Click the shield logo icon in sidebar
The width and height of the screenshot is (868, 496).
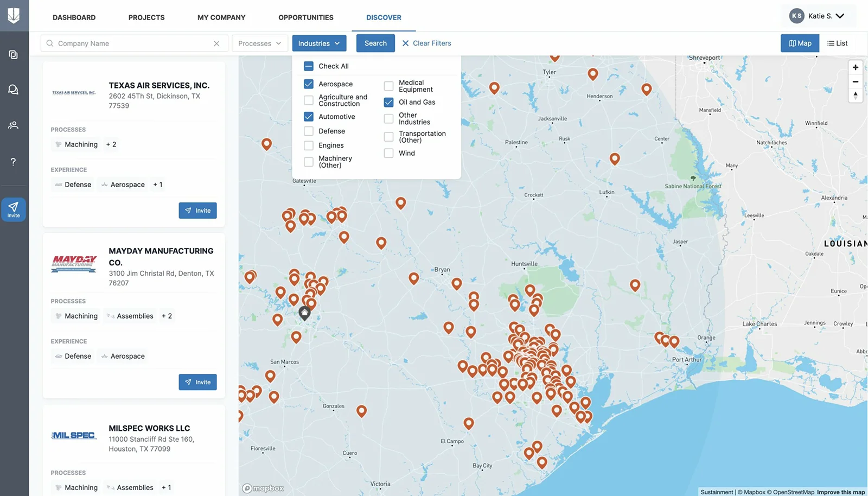14,15
